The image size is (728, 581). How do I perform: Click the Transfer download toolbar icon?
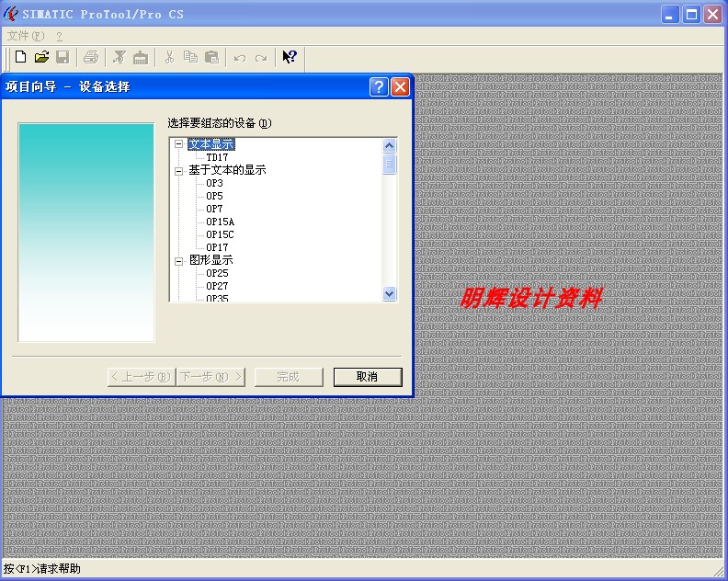pyautogui.click(x=141, y=57)
